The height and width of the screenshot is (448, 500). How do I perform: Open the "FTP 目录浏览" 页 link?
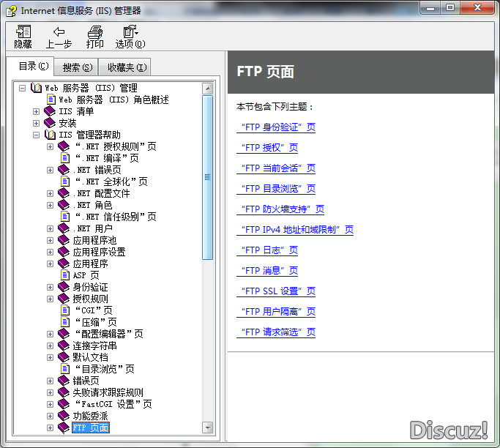(x=276, y=189)
